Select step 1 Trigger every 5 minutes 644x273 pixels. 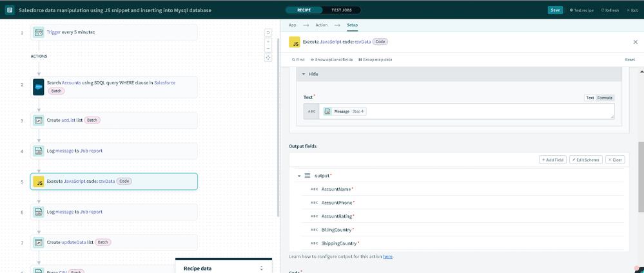113,32
